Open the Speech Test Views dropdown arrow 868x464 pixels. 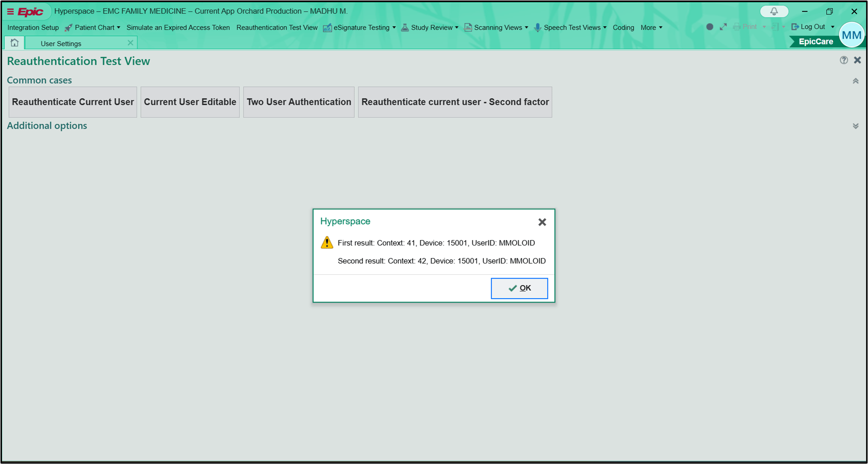pyautogui.click(x=605, y=28)
